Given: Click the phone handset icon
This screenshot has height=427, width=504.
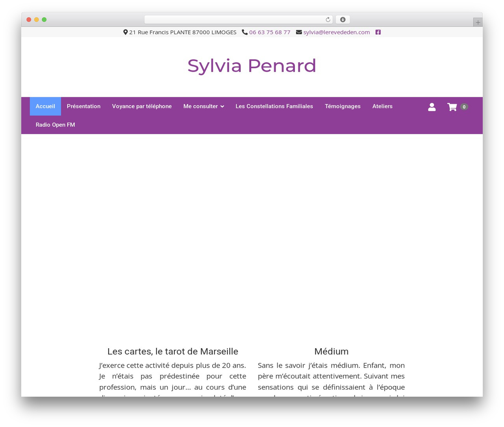Looking at the screenshot, I should pos(245,32).
